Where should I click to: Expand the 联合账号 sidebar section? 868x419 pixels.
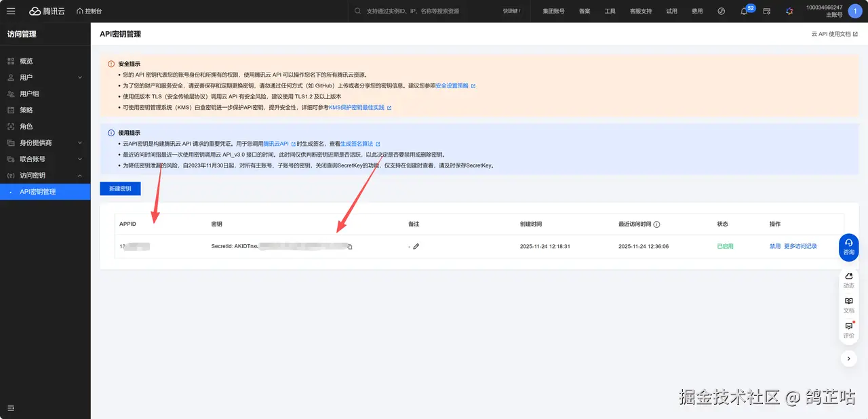[45, 159]
